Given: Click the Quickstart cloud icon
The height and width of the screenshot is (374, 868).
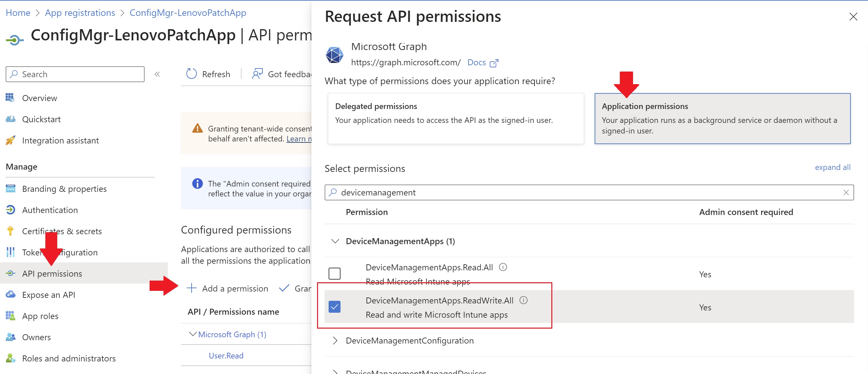Looking at the screenshot, I should pyautogui.click(x=10, y=119).
